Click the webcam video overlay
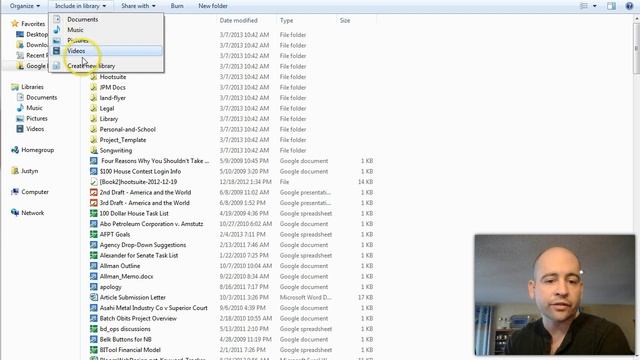 pos(555,295)
